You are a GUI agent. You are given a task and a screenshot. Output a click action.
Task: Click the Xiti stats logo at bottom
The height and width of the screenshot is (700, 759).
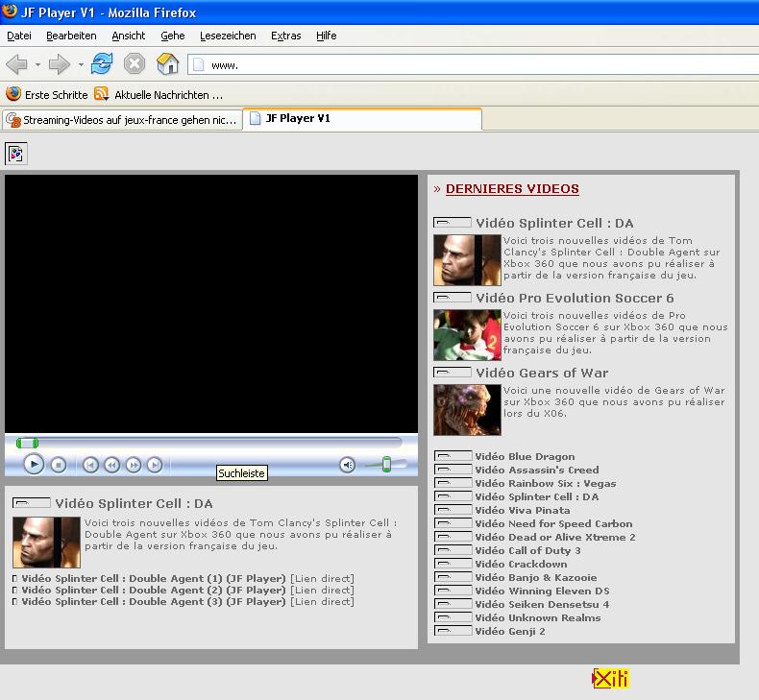(610, 678)
